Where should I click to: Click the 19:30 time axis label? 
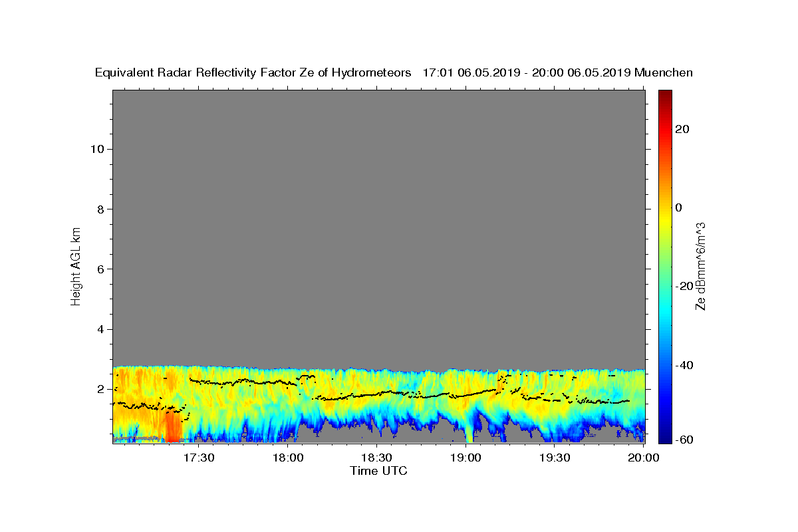[x=555, y=458]
